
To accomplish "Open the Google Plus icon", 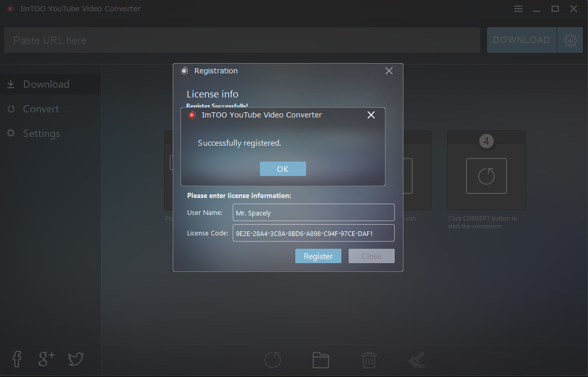I will click(47, 359).
